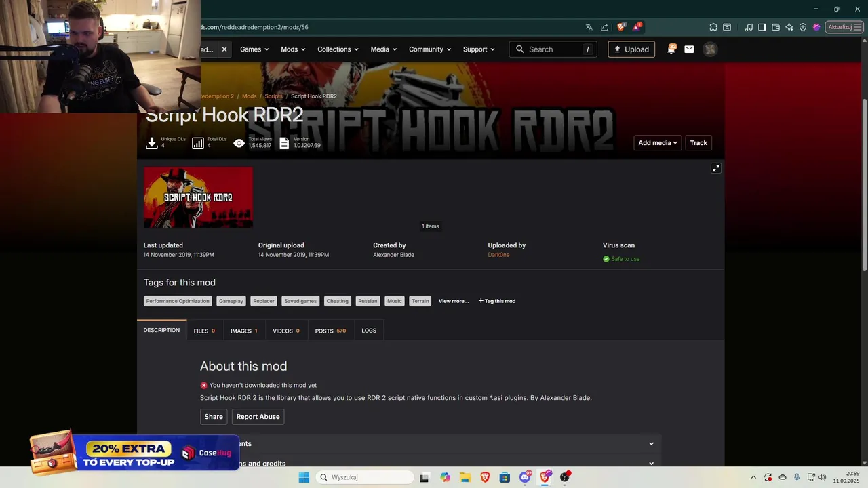Open Task View from taskbar
868x488 pixels.
click(425, 477)
